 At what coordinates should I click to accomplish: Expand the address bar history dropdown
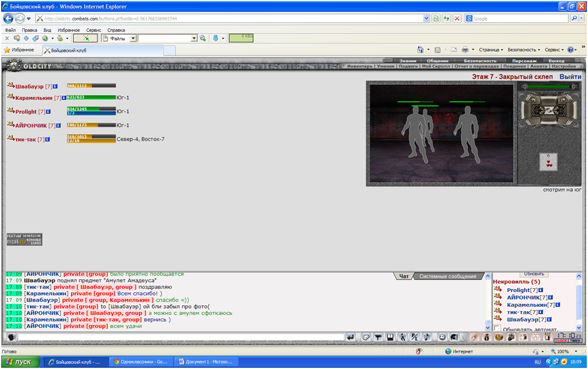tap(426, 19)
